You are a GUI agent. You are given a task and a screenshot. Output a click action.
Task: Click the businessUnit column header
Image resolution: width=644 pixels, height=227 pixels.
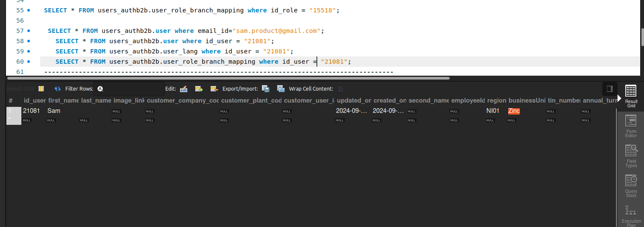527,100
